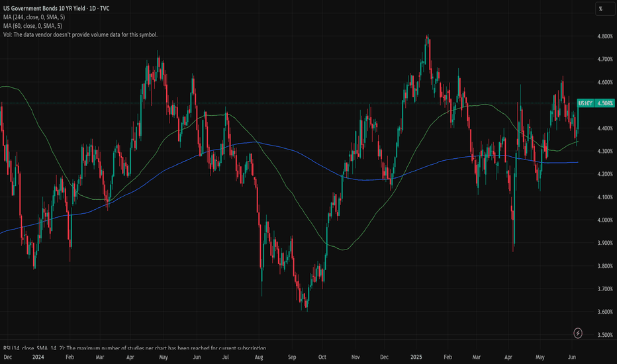This screenshot has width=617, height=364.
Task: Toggle the percent scale button
Action: (x=604, y=9)
